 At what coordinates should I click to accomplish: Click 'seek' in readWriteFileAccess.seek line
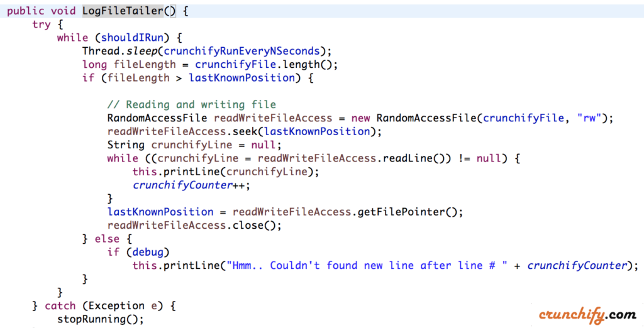click(x=245, y=132)
